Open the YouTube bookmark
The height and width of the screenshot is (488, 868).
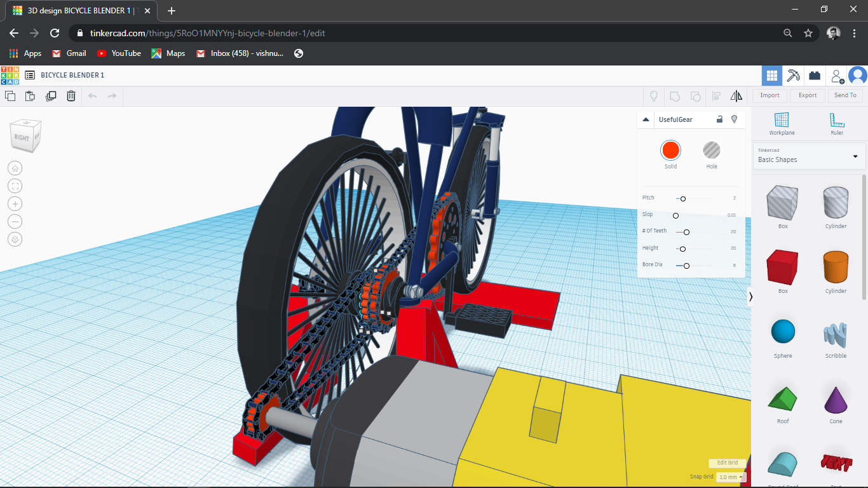click(x=119, y=53)
